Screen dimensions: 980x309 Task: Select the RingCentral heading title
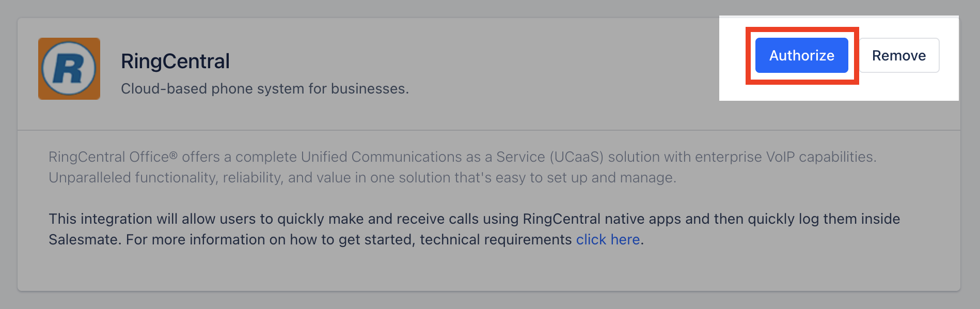(175, 61)
